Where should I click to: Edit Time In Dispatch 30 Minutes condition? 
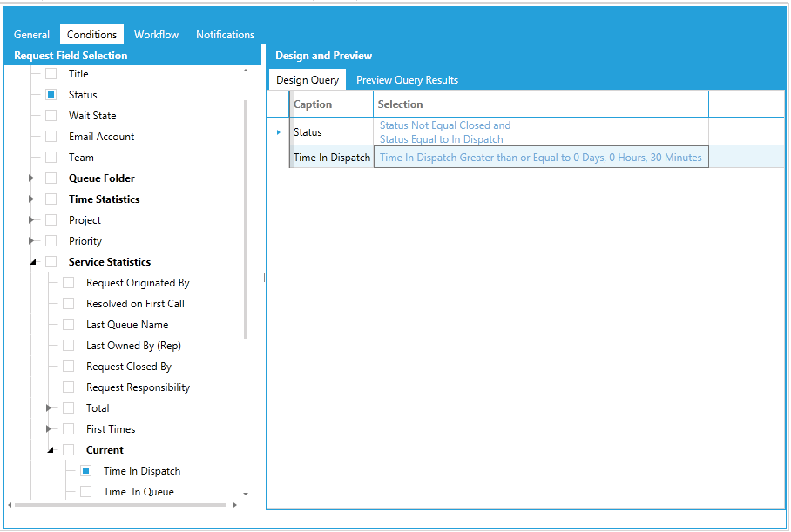click(541, 158)
